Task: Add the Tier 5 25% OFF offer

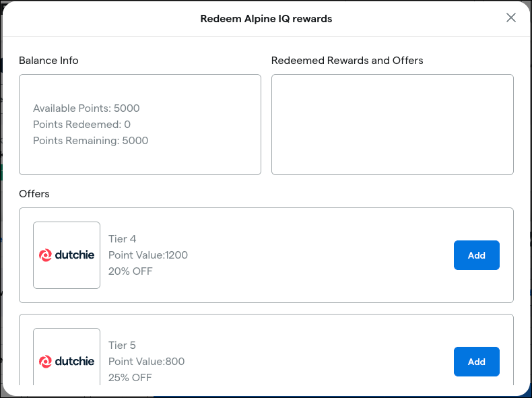Action: click(476, 362)
